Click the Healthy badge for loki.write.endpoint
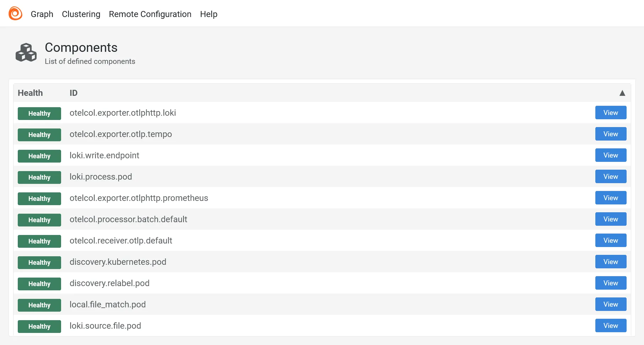The image size is (644, 345). [x=39, y=156]
